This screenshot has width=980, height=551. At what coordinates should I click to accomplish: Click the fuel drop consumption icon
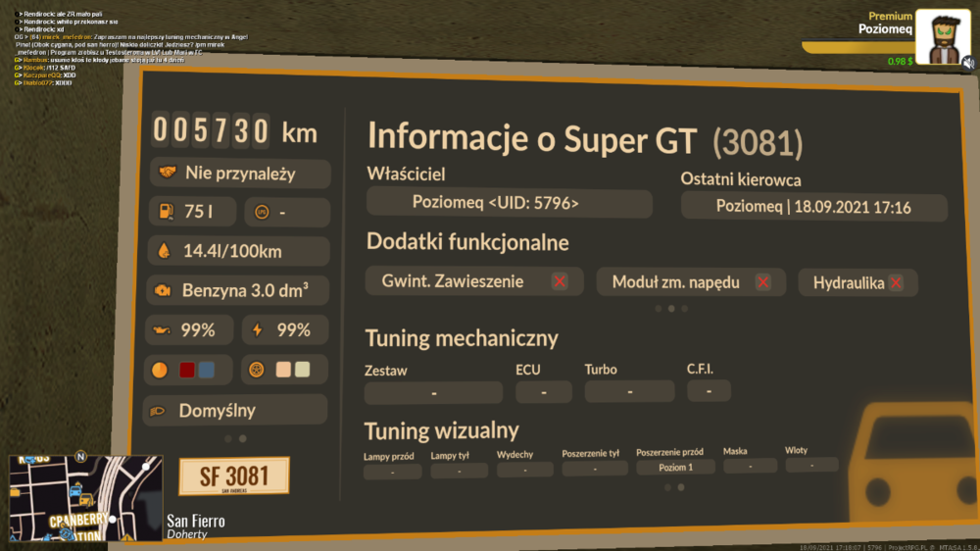164,251
